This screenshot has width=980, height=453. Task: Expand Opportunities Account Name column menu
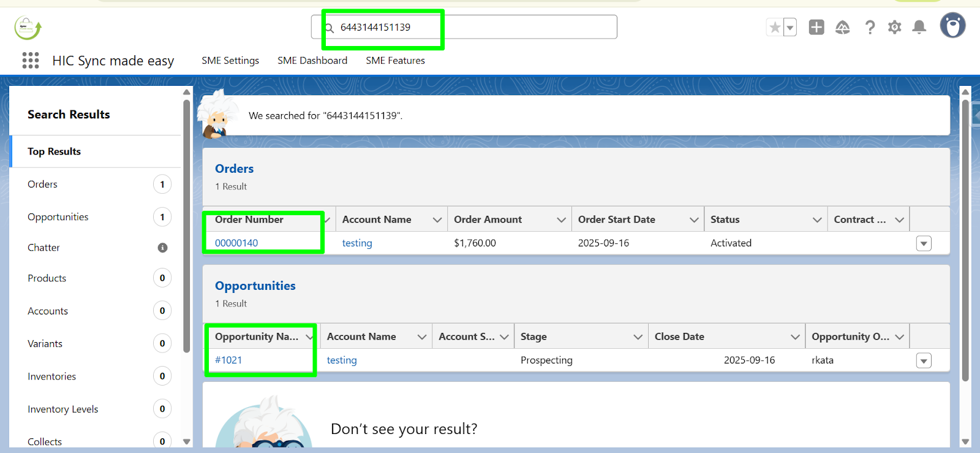click(422, 337)
